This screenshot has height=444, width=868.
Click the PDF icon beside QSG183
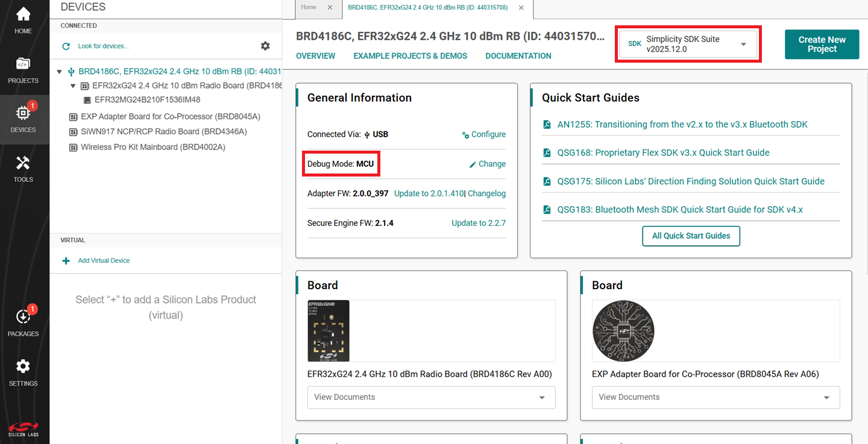point(546,209)
